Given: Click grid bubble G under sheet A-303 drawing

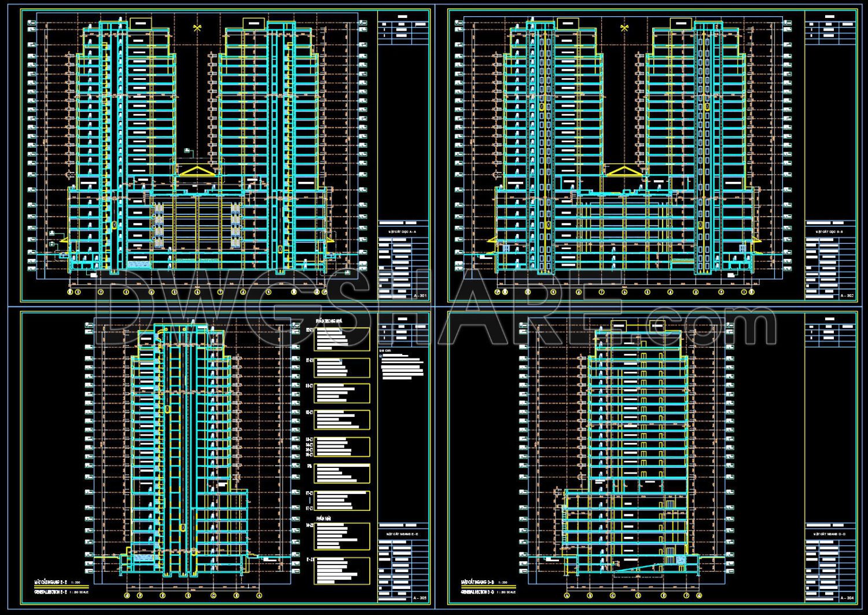Looking at the screenshot, I should point(127,595).
